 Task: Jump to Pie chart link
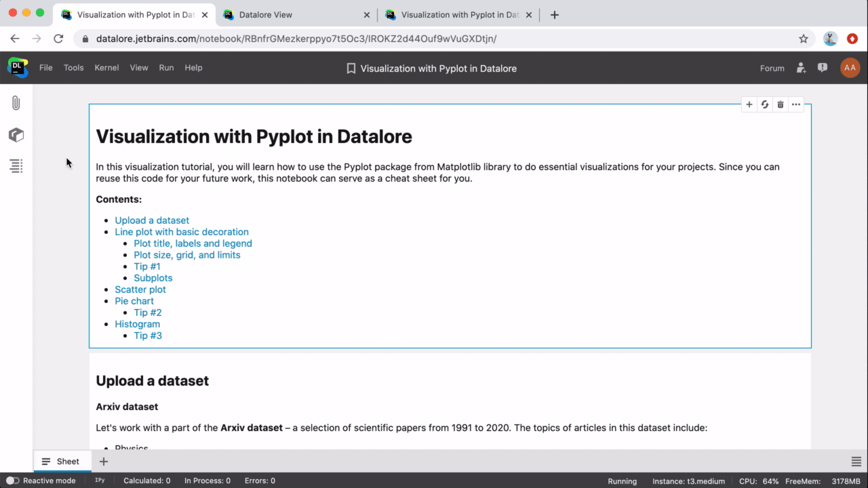(x=134, y=301)
